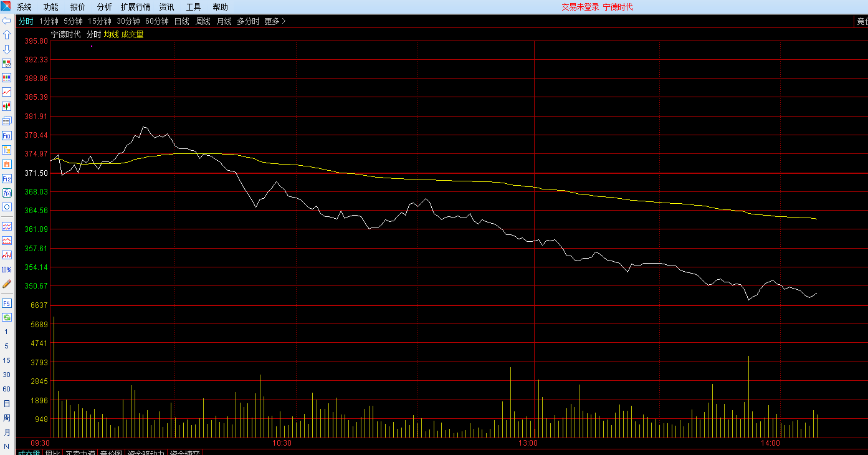Click the yellow tree structure icon
868x455 pixels.
pos(7,150)
